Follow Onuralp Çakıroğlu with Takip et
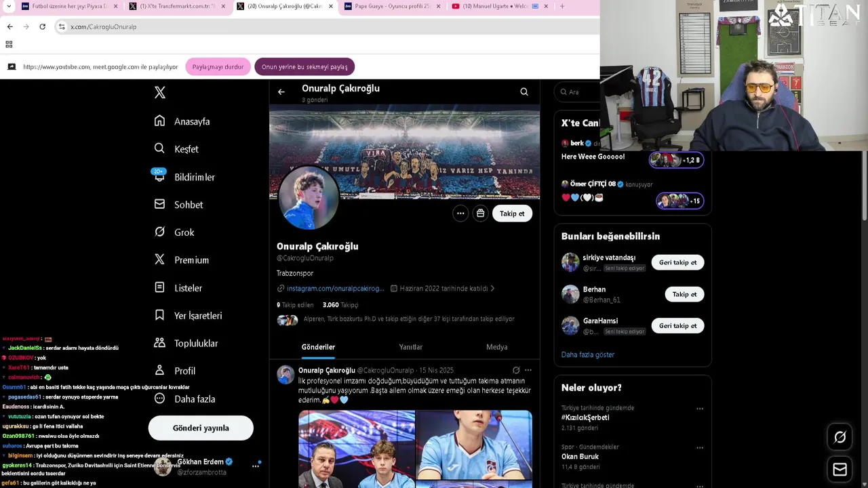The width and height of the screenshot is (868, 488). [512, 213]
